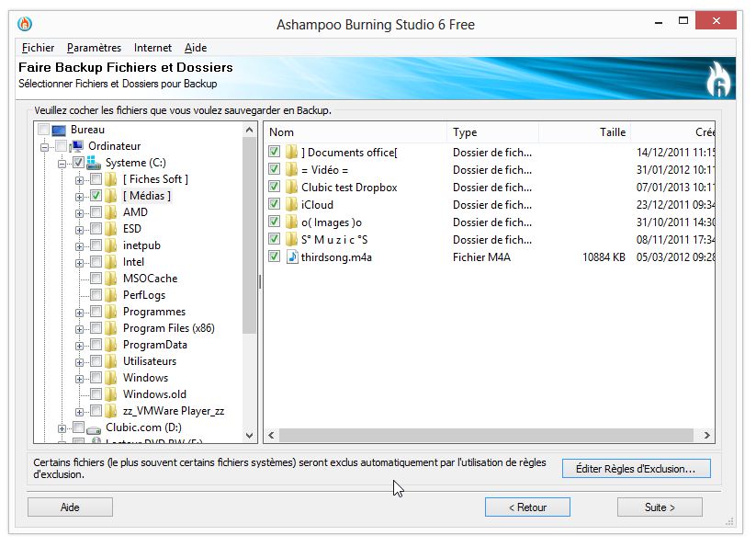Open the Fichier menu
The height and width of the screenshot is (547, 756).
coord(38,48)
